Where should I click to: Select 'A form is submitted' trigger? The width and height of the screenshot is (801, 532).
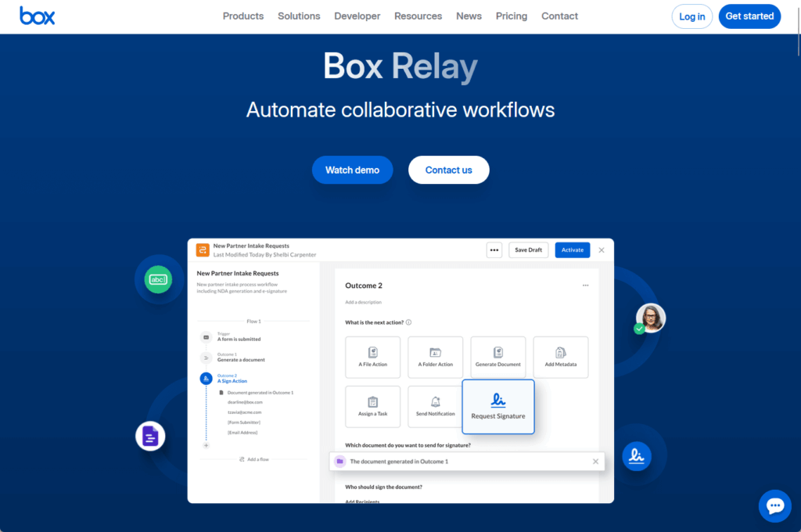click(x=239, y=340)
